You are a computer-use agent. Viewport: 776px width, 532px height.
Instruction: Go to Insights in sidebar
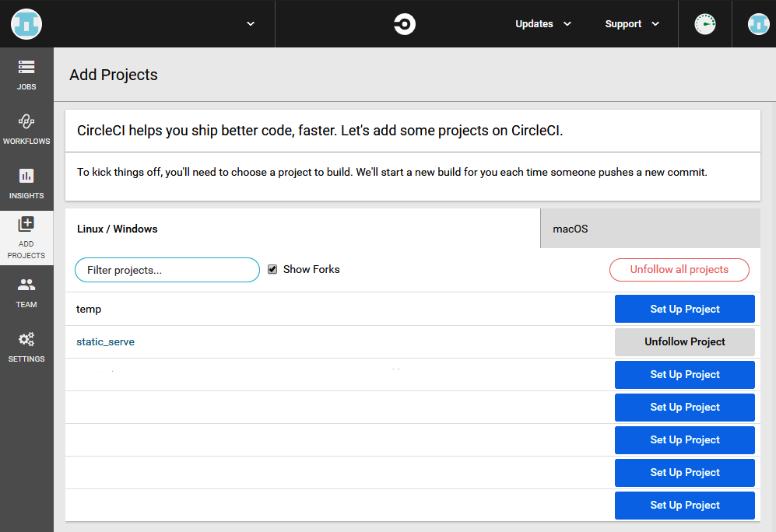(x=26, y=184)
